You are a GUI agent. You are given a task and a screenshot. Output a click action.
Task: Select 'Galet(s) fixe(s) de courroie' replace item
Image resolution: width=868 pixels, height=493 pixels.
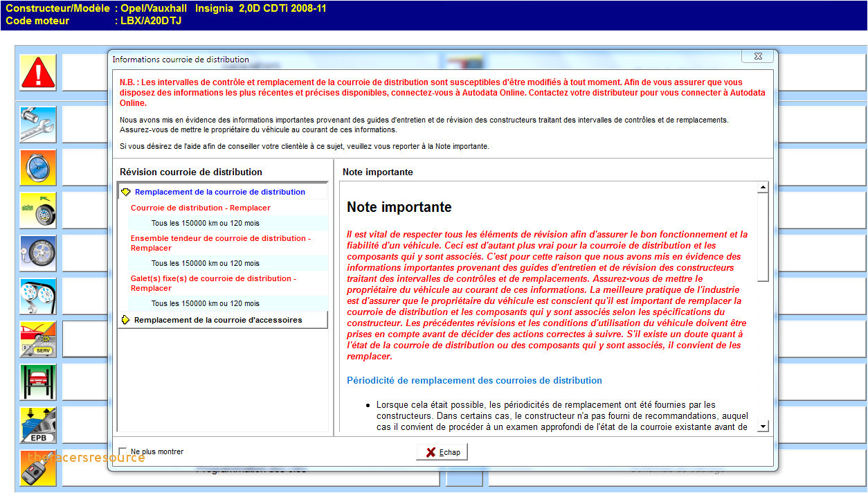click(213, 283)
